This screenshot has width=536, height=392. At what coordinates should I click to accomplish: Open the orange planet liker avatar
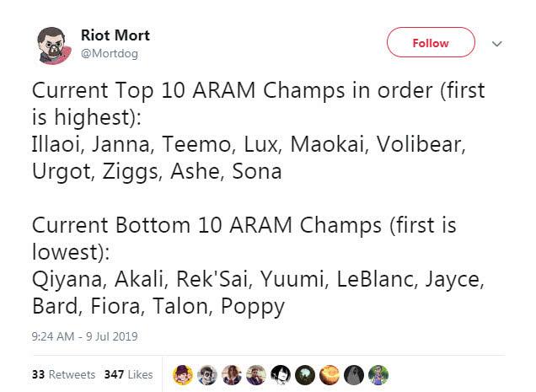[x=330, y=374]
